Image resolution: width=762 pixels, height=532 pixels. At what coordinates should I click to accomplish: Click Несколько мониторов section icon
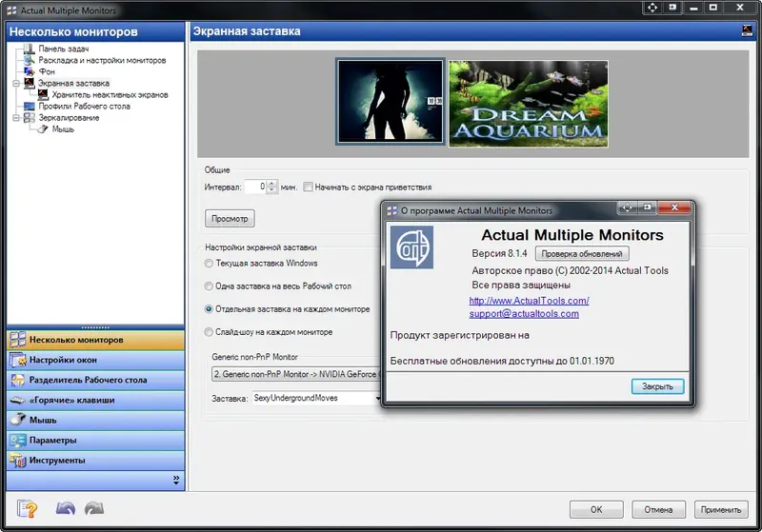(18, 340)
